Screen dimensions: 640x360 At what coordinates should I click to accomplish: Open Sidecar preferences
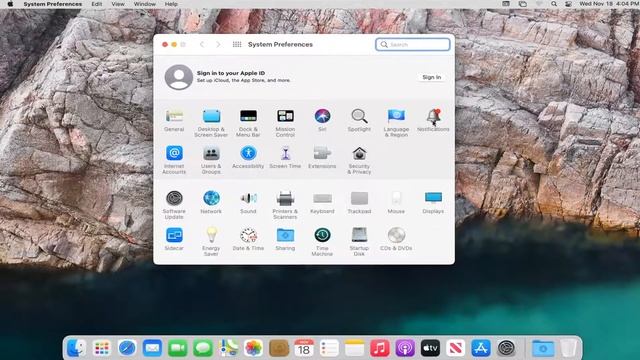tap(174, 239)
